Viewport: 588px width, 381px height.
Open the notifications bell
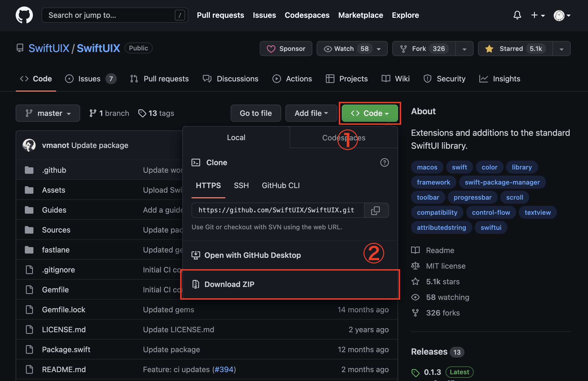[x=517, y=15]
